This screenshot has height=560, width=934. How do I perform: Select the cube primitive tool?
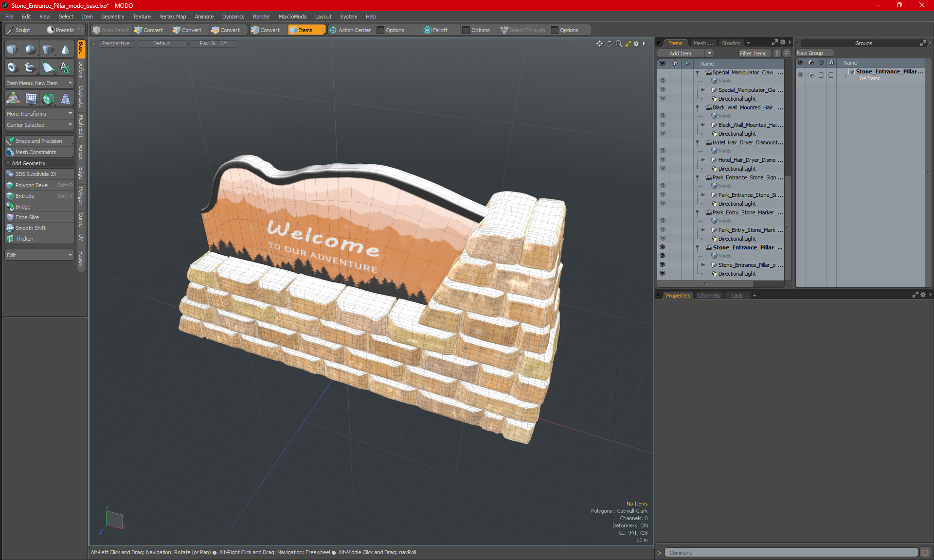12,49
